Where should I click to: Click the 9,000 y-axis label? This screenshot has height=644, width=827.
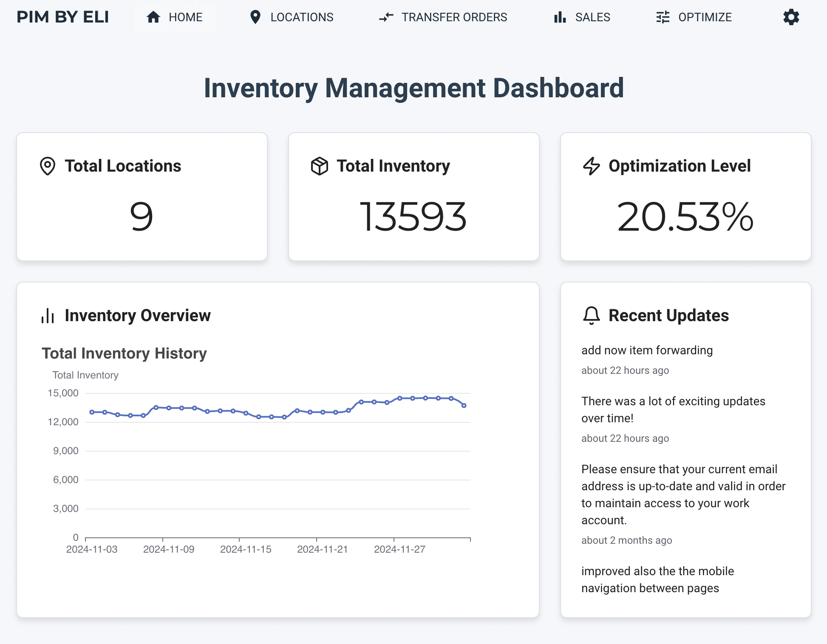[x=65, y=451]
